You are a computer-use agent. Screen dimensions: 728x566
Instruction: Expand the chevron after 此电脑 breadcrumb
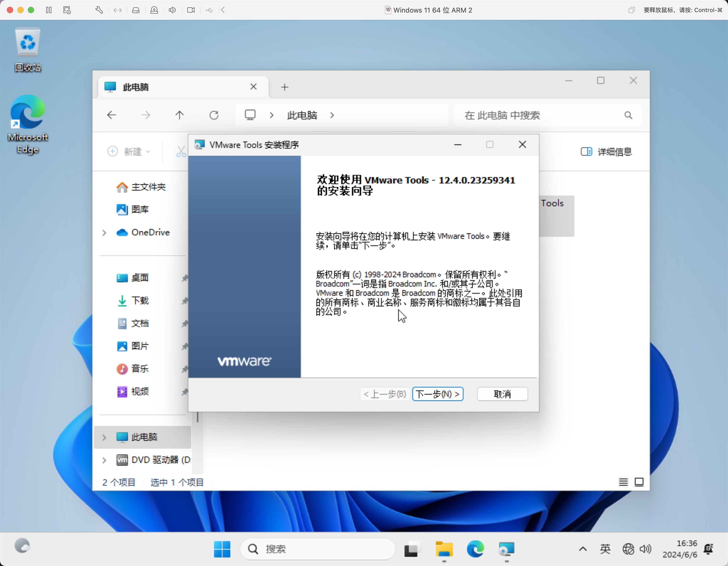[332, 115]
